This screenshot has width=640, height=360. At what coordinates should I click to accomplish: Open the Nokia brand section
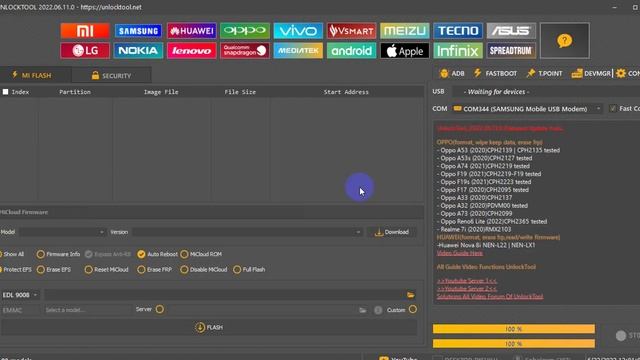pyautogui.click(x=138, y=51)
